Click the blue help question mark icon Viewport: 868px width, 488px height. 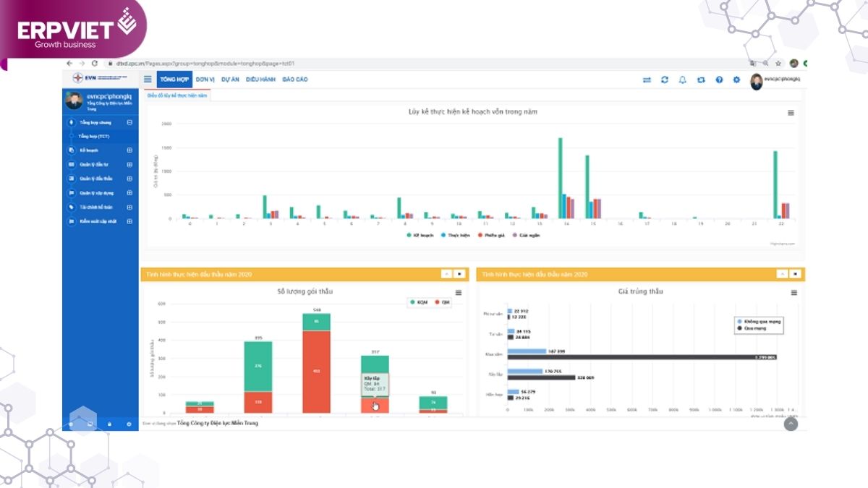pyautogui.click(x=719, y=80)
